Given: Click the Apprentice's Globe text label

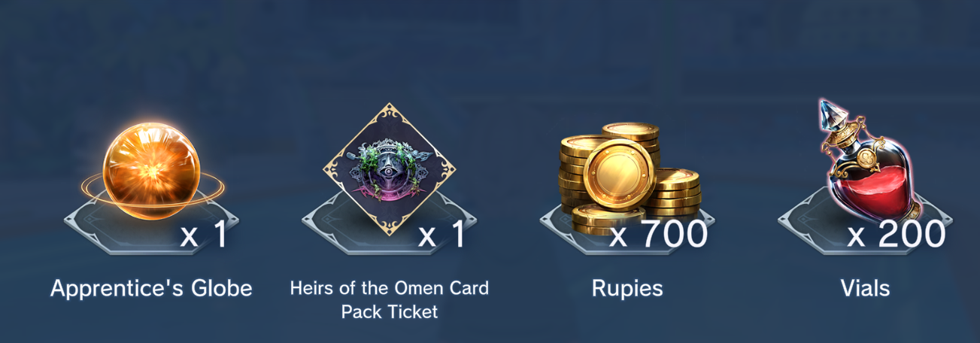Looking at the screenshot, I should point(151,287).
